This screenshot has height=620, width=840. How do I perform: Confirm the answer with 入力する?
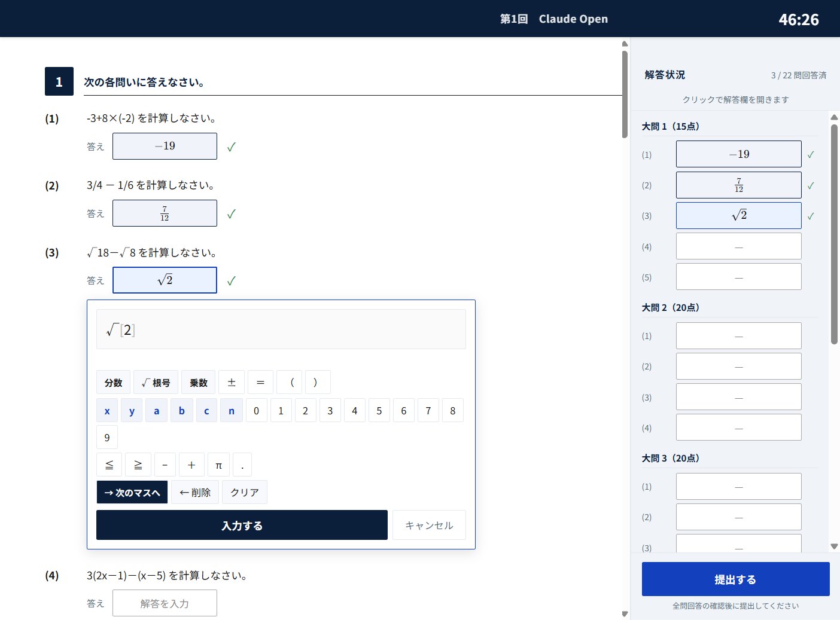[242, 525]
